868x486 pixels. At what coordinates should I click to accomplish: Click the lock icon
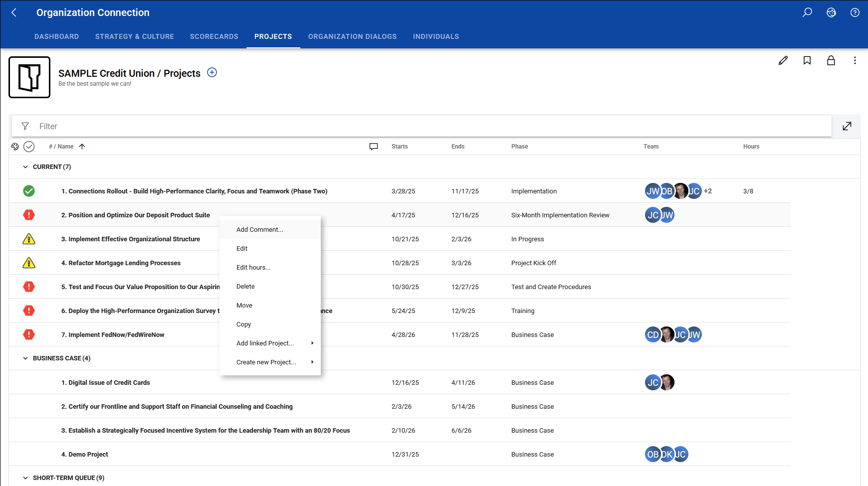(x=831, y=60)
